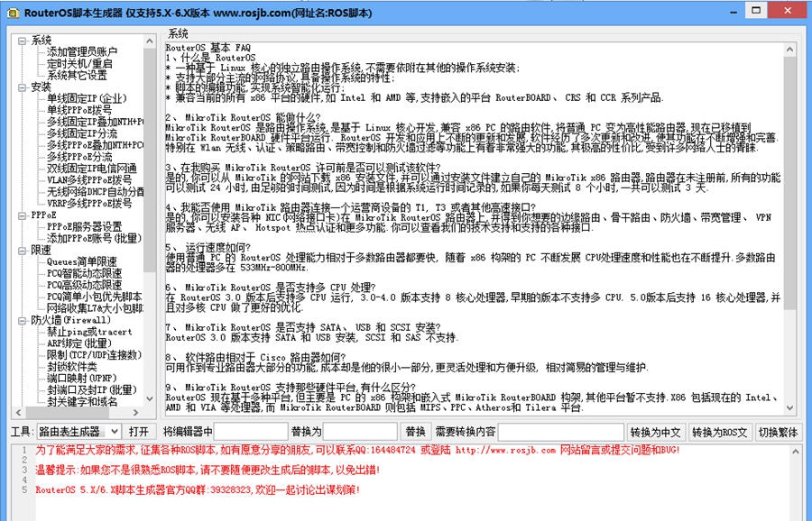Maximize the RouterOS generator window
The width and height of the screenshot is (812, 521).
[757, 10]
